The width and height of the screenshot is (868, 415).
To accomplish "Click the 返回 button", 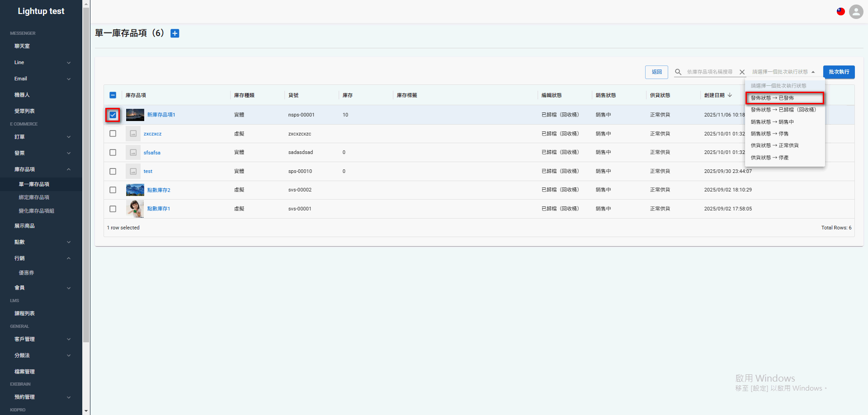I will pos(656,72).
